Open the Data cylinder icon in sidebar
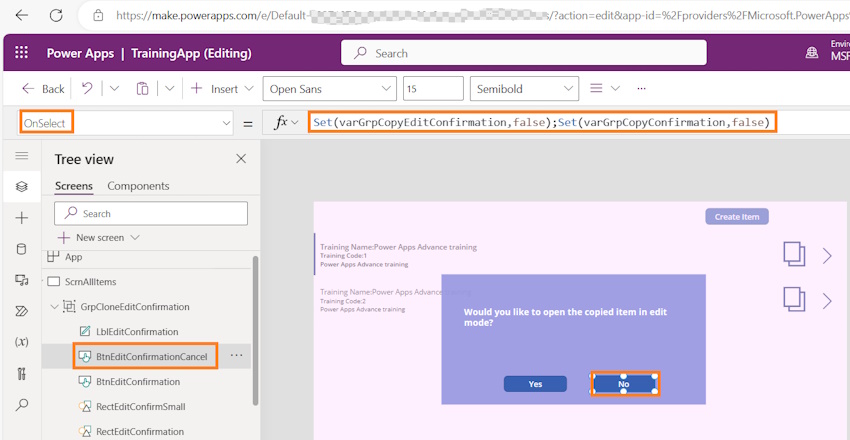This screenshot has width=850, height=440. 22,249
